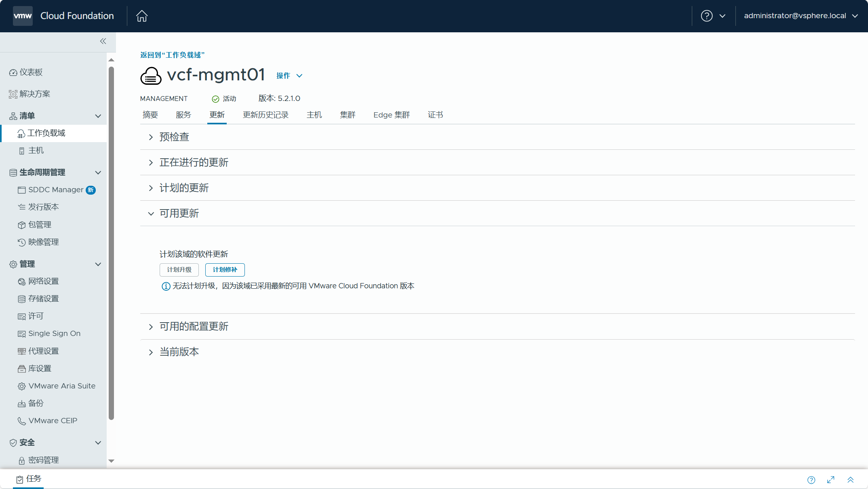Open the 操作 actions dropdown
The image size is (868, 489).
point(289,76)
